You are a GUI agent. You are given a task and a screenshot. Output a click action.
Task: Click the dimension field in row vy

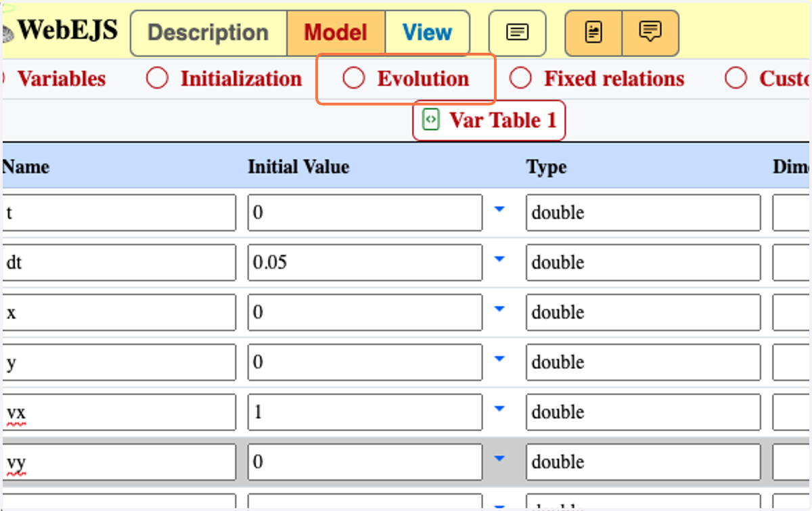pyautogui.click(x=792, y=462)
